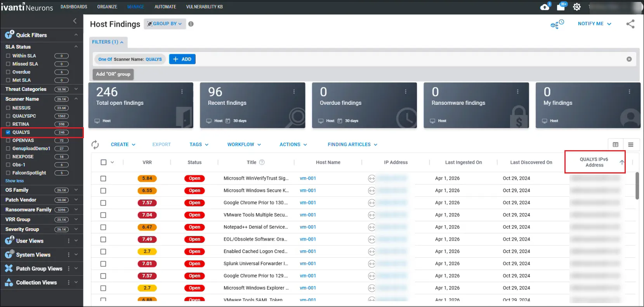
Task: Open the Patch Group Views options menu
Action: pos(69,269)
